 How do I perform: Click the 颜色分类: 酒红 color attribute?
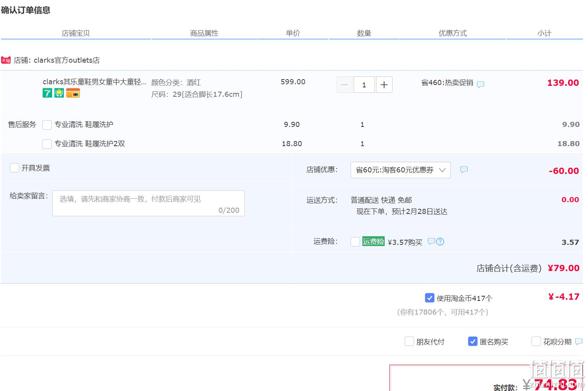click(176, 83)
